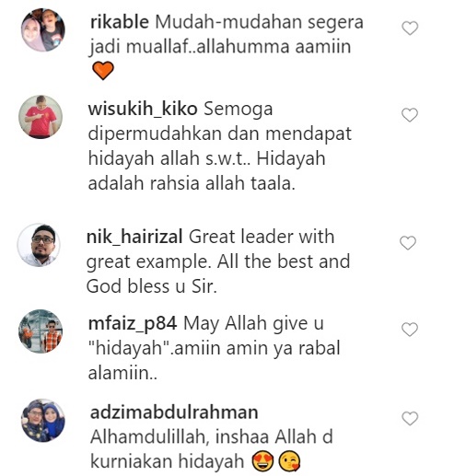Like rikable's comment with the heart icon
454x476 pixels.
410,29
